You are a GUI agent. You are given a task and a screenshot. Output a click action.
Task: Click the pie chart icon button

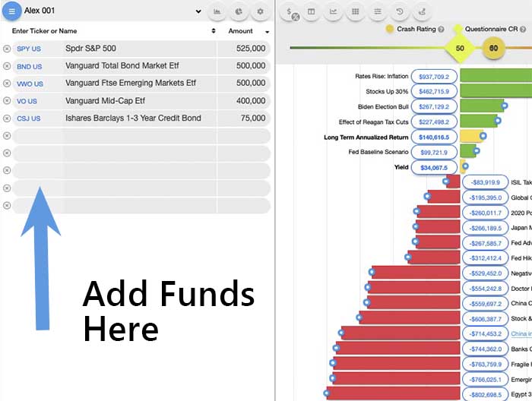click(239, 12)
